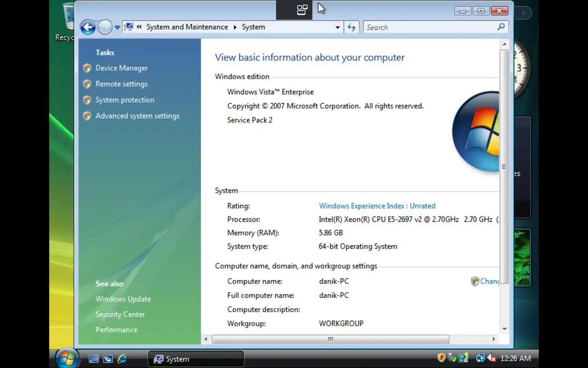Click Show Desktop quick launch icon
This screenshot has height=368, width=588.
94,359
